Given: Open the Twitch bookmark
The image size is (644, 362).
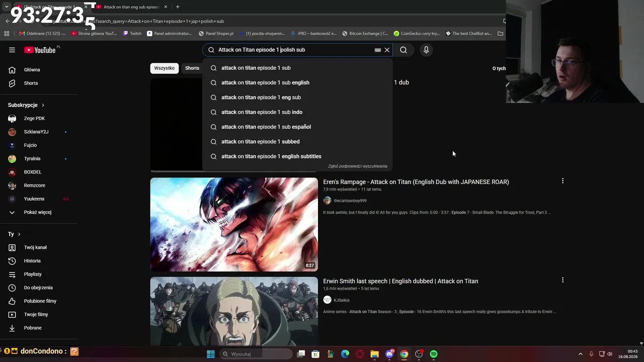Looking at the screenshot, I should tap(132, 34).
